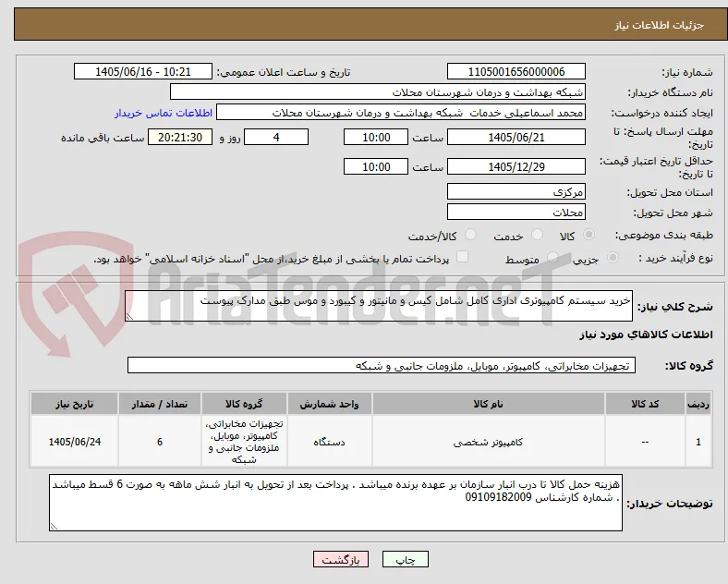This screenshot has width=728, height=584.
Task: Click the جزئیات اطلاعات نیاز header title
Action: click(660, 25)
